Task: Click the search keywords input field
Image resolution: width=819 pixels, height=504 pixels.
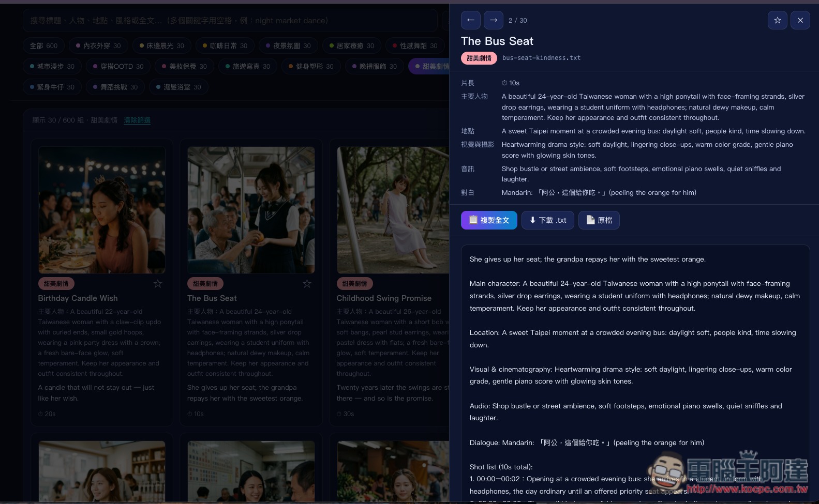Action: click(230, 21)
